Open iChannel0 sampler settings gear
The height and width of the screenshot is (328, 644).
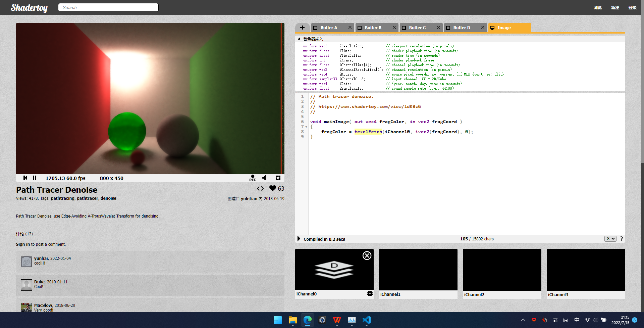pyautogui.click(x=370, y=294)
